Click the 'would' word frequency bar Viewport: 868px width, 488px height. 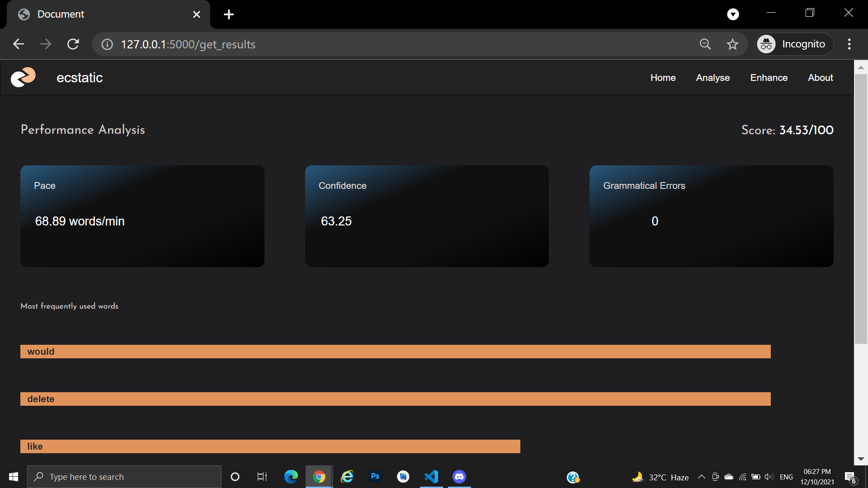coord(395,352)
